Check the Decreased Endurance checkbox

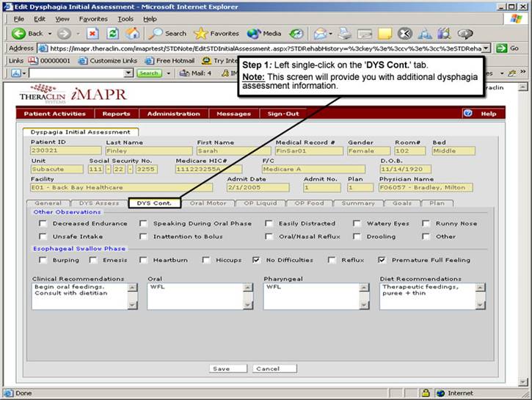point(43,224)
